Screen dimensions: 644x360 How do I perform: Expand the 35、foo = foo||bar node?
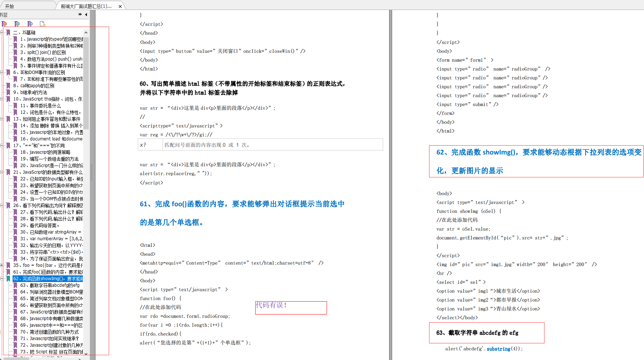[2, 265]
